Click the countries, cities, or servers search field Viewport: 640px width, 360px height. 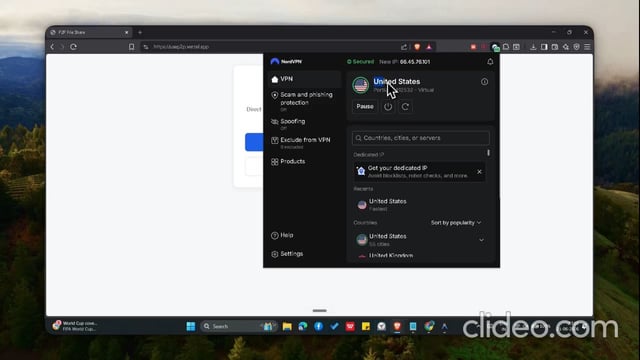tap(420, 138)
